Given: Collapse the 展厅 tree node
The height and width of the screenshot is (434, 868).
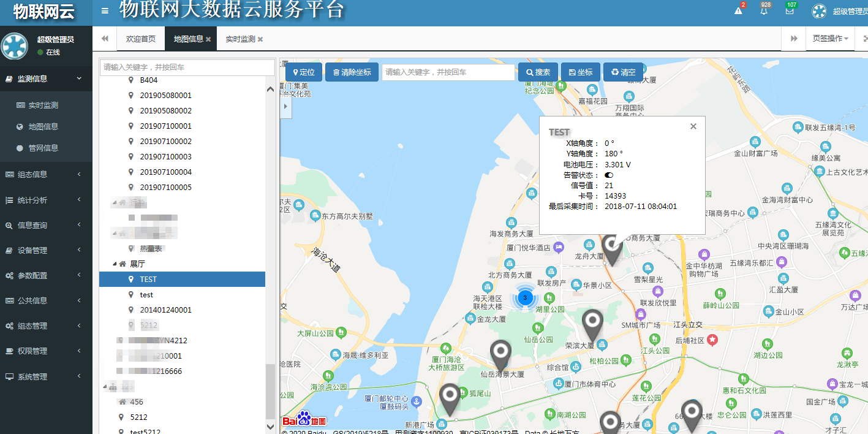Looking at the screenshot, I should (x=114, y=264).
